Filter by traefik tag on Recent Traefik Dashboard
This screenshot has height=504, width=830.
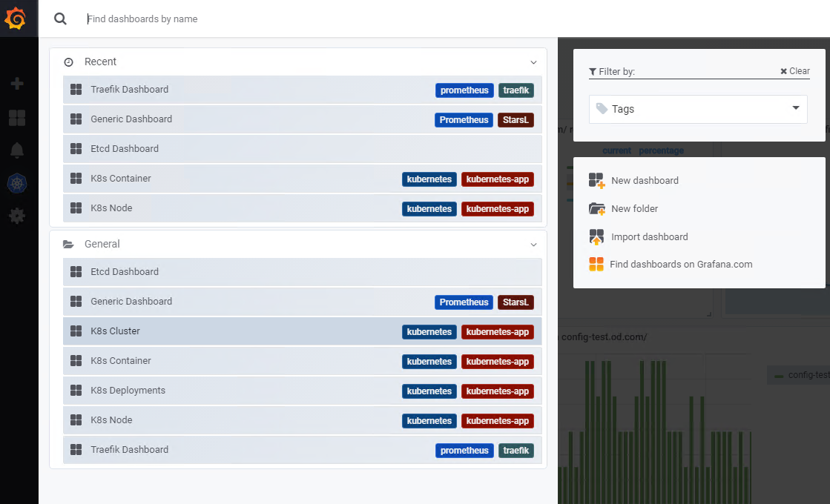click(x=516, y=90)
